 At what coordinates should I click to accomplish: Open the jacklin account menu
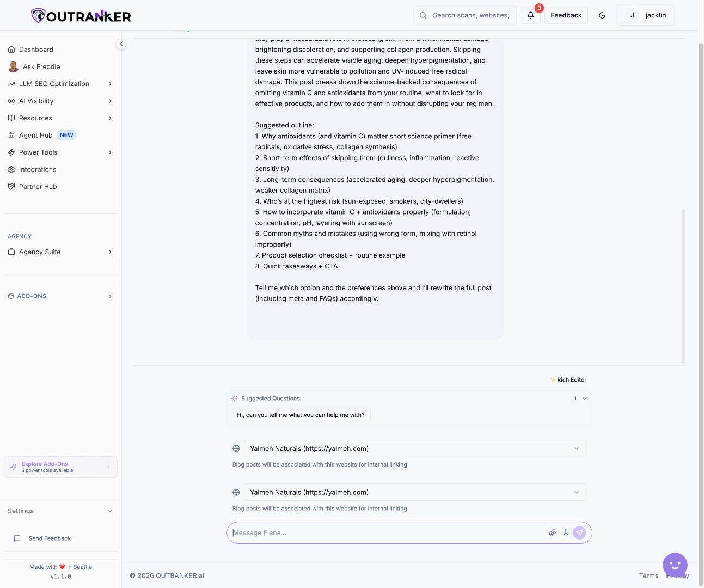(645, 15)
